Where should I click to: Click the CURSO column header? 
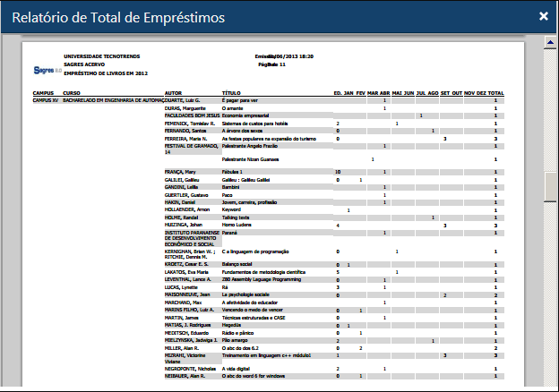(72, 93)
